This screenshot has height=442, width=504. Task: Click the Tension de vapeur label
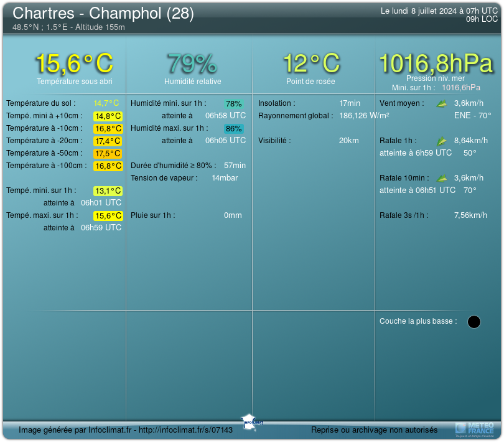click(164, 178)
